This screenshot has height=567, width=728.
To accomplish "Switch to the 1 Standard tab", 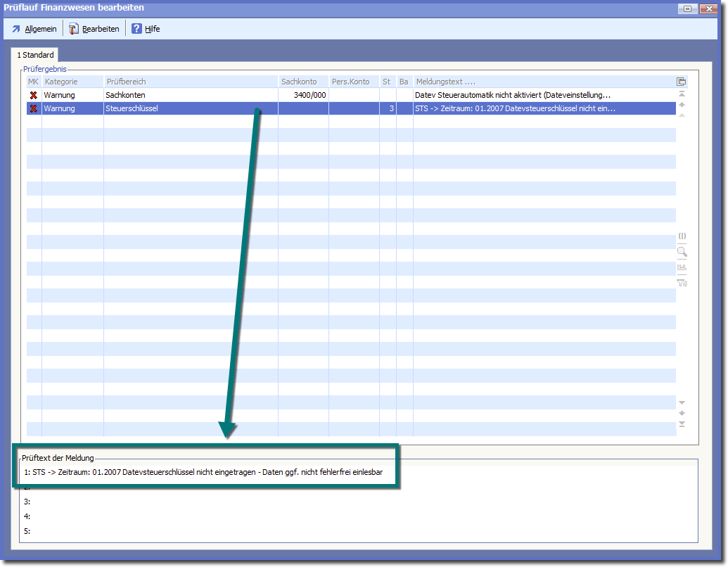I will pos(35,55).
